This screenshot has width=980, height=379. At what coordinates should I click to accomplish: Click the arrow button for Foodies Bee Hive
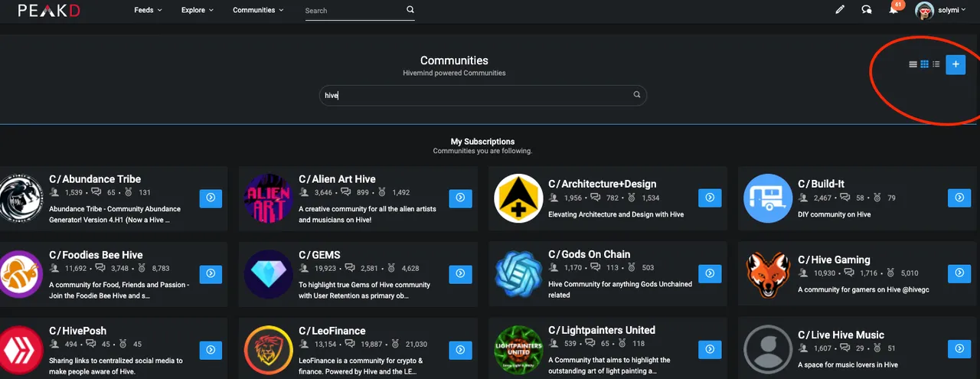[211, 273]
